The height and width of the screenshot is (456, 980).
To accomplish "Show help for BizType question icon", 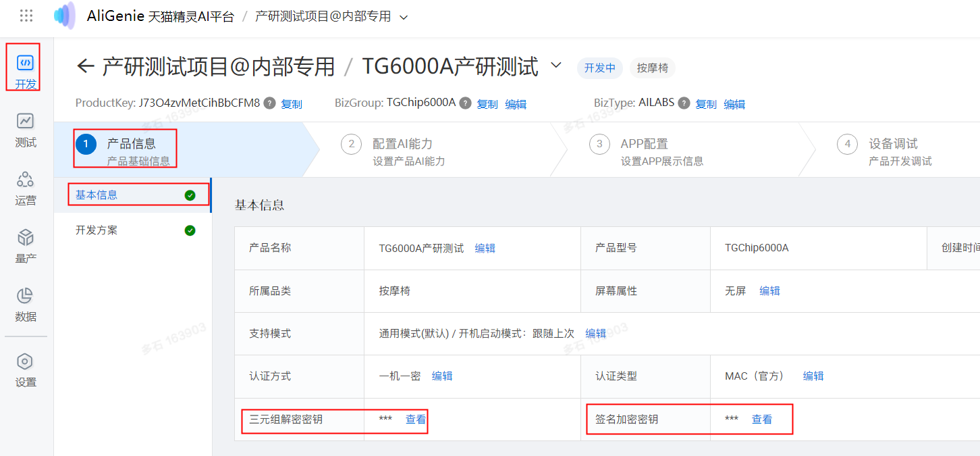I will [x=684, y=103].
